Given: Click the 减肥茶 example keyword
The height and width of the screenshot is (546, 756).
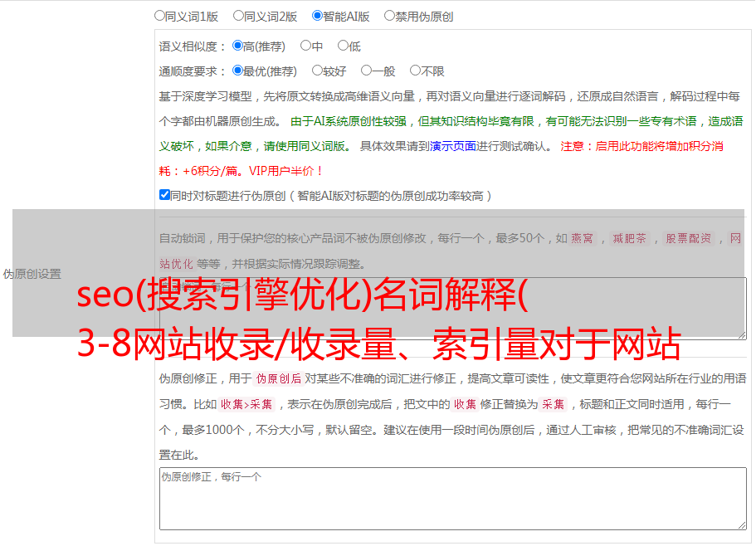Looking at the screenshot, I should [x=629, y=238].
